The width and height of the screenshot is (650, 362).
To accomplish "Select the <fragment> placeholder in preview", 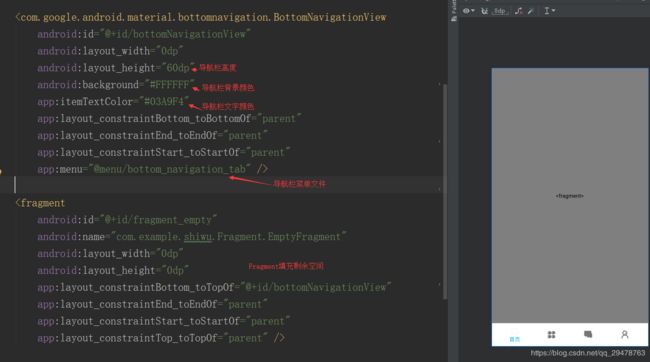I will click(570, 196).
